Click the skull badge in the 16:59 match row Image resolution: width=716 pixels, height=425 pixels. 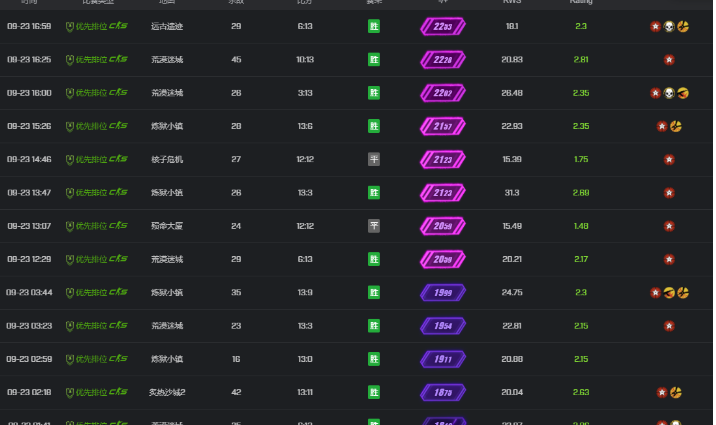[x=669, y=27]
